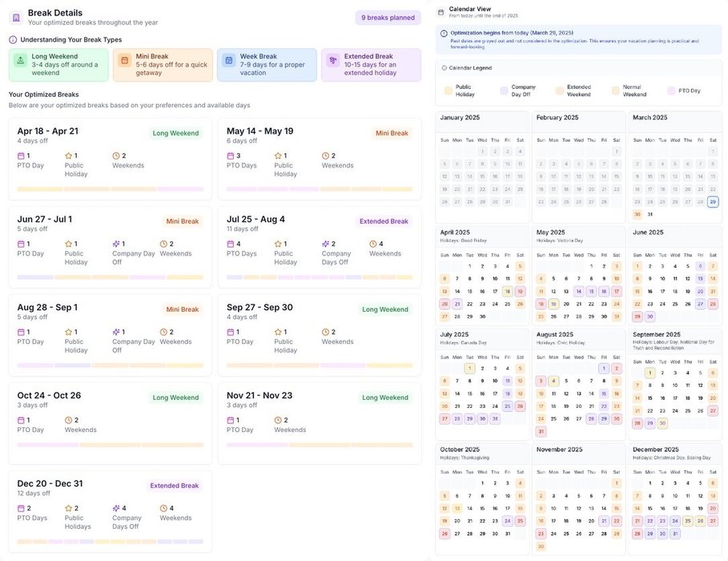Click the 'Jun 27 - Jul 1' heading

point(45,220)
